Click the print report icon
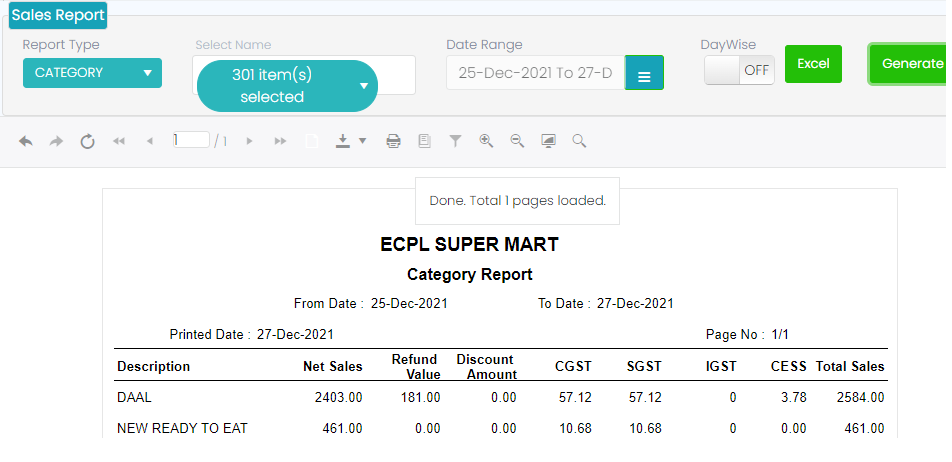 coord(394,142)
